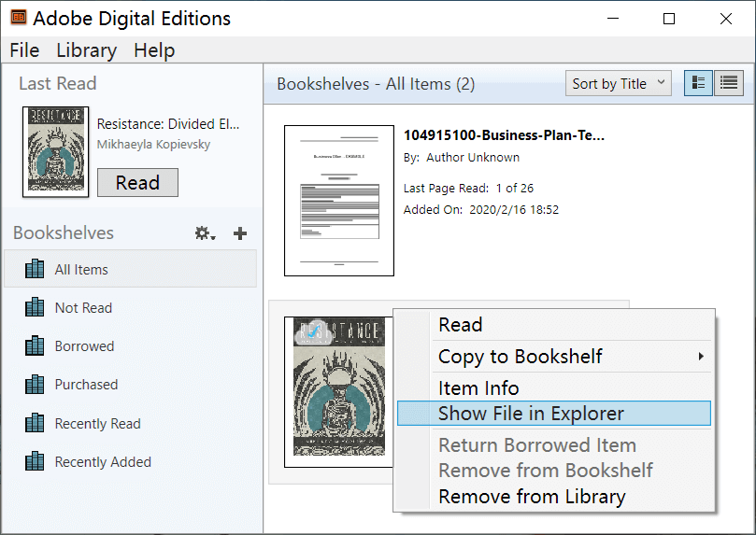Click the Not Read bookshelf icon

click(35, 307)
